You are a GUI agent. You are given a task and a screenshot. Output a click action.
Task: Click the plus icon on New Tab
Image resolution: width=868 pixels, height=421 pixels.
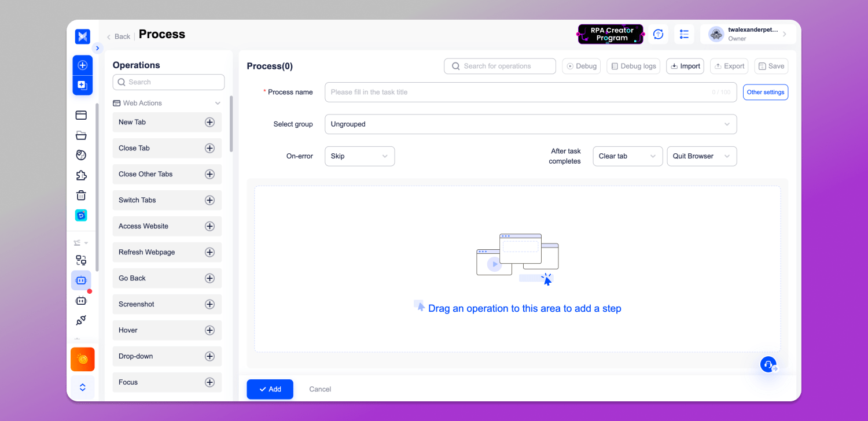(210, 122)
